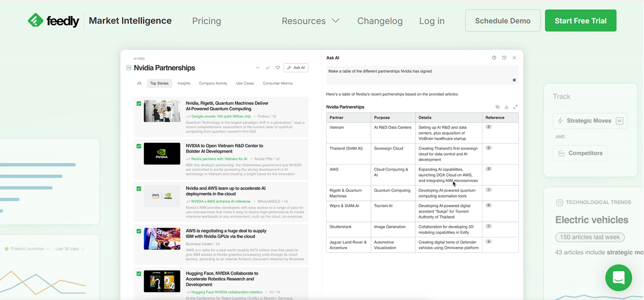The width and height of the screenshot is (644, 300).
Task: Switch to the All tab
Action: [139, 83]
